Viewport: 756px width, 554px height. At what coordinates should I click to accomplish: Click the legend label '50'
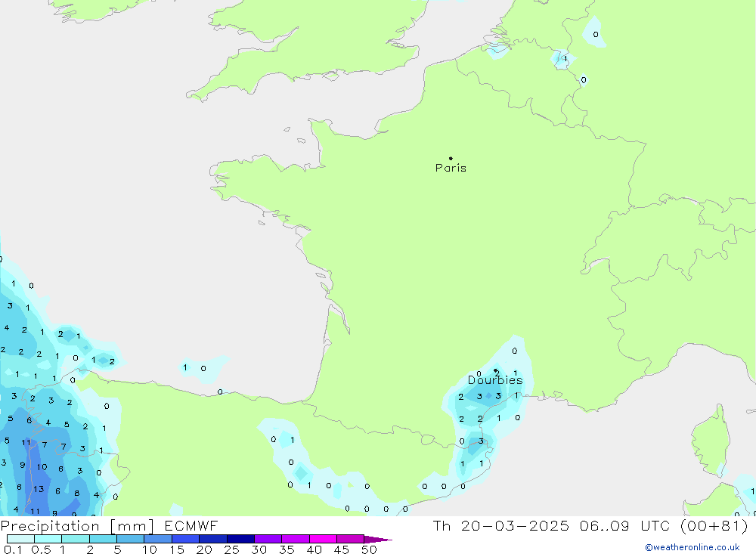pos(369,549)
